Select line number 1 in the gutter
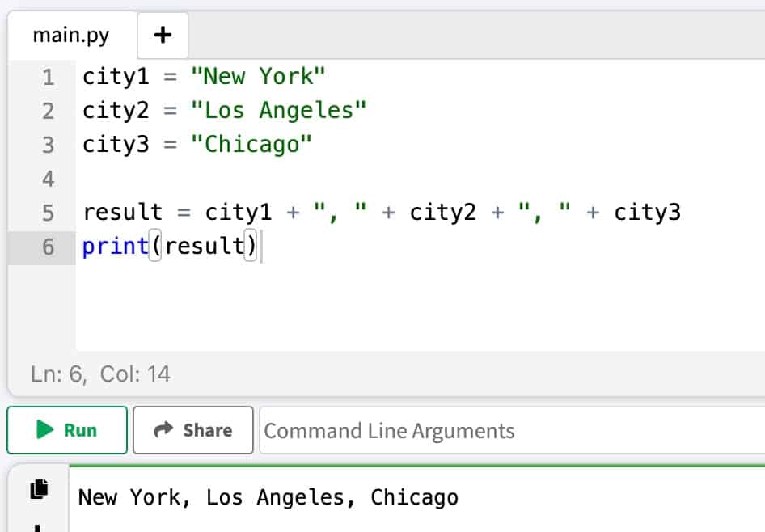Image resolution: width=765 pixels, height=532 pixels. point(47,76)
